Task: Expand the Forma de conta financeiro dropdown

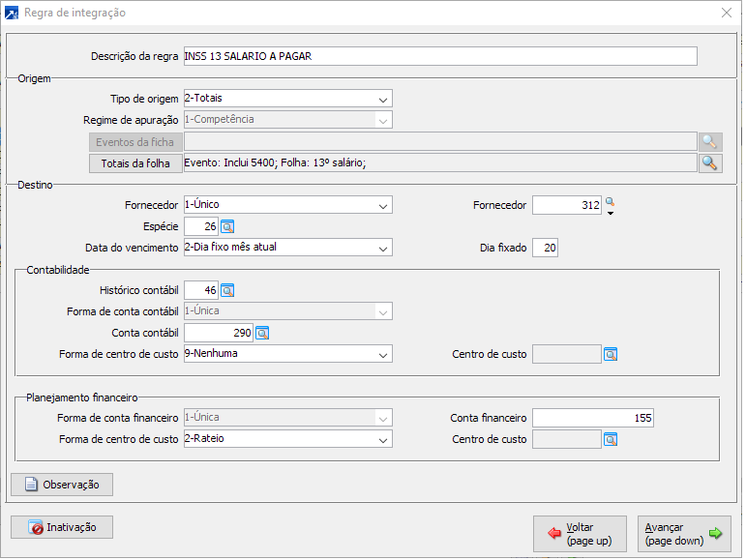Action: tap(383, 419)
